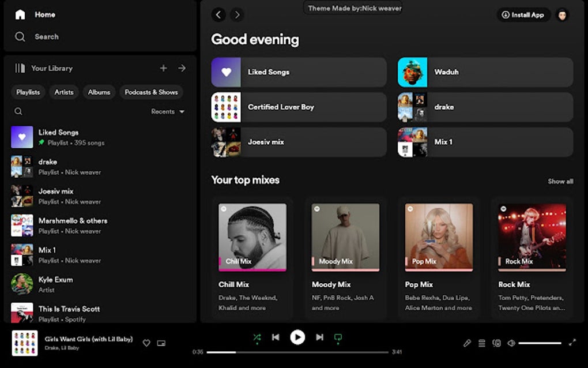Click Your top mixes heading

click(245, 181)
